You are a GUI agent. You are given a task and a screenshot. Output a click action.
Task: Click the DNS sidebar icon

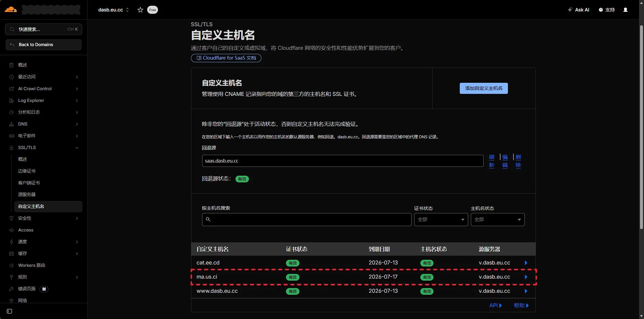(11, 124)
